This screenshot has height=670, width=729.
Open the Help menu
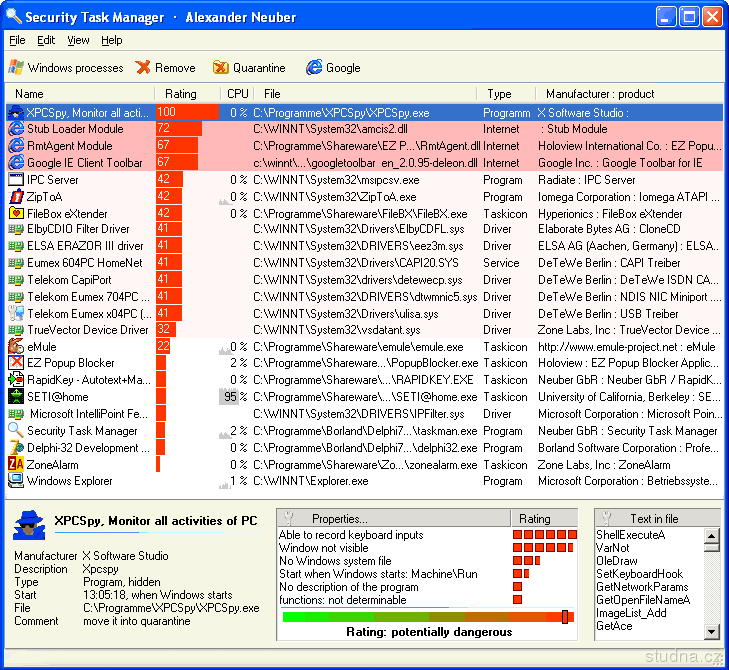tap(112, 40)
